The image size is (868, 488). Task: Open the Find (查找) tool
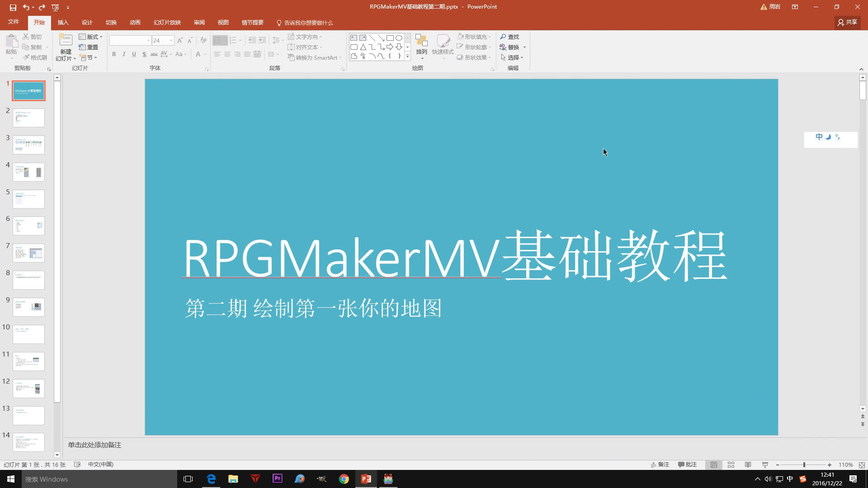(x=510, y=37)
